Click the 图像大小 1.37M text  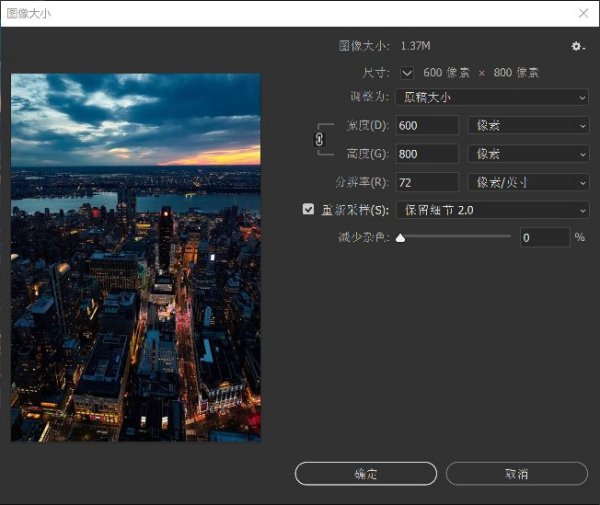point(385,46)
